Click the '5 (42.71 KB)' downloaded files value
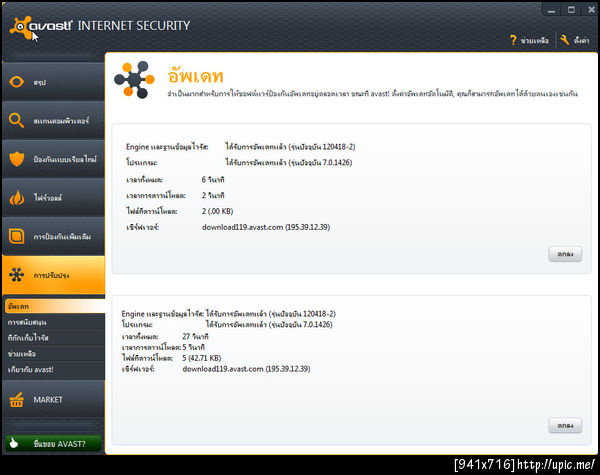Image resolution: width=600 pixels, height=475 pixels. (202, 358)
